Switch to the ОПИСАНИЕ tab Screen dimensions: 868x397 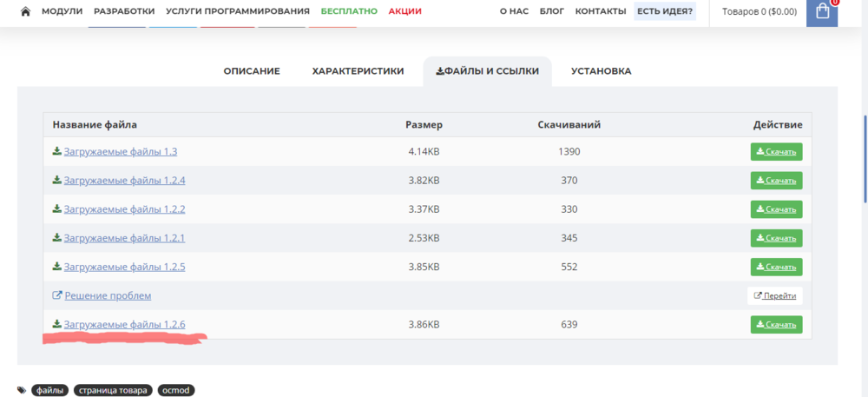click(252, 71)
